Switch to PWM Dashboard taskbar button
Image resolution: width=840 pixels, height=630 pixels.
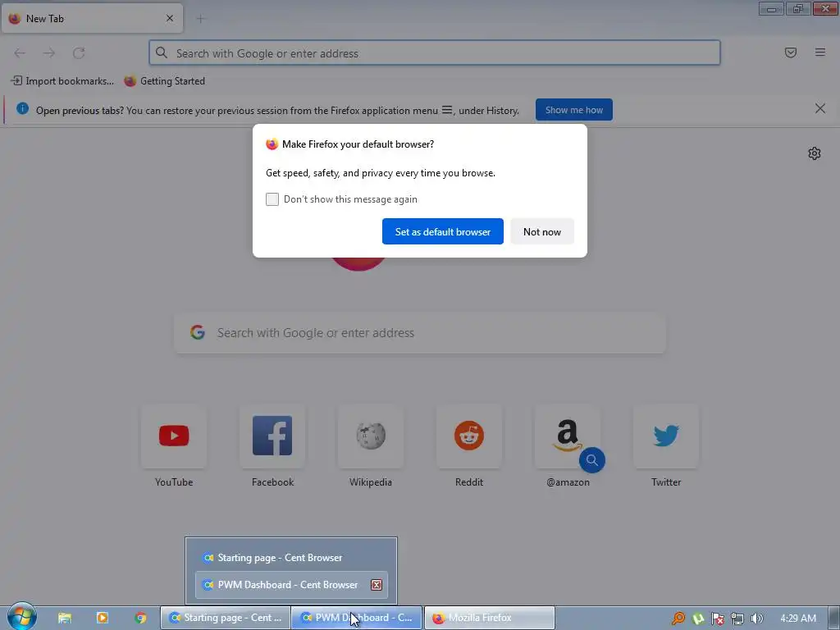(x=357, y=618)
